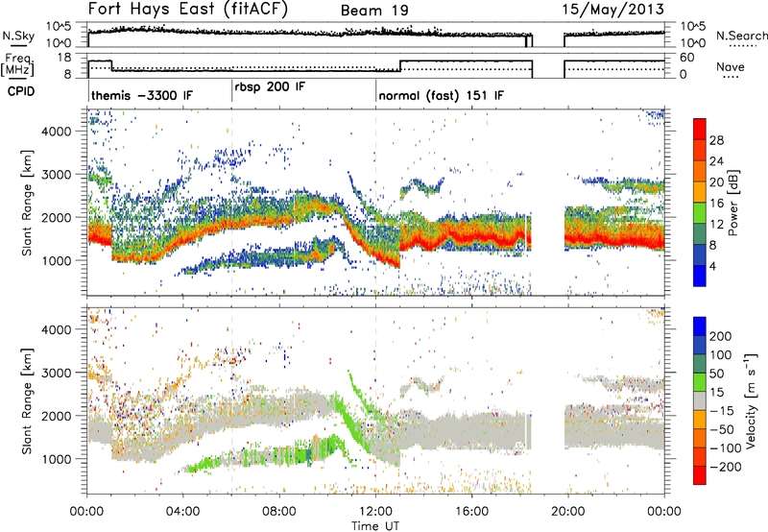Image resolution: width=768 pixels, height=532 pixels.
Task: Click the blue swatch at the top of the Velocity colorbar
Action: (x=700, y=326)
